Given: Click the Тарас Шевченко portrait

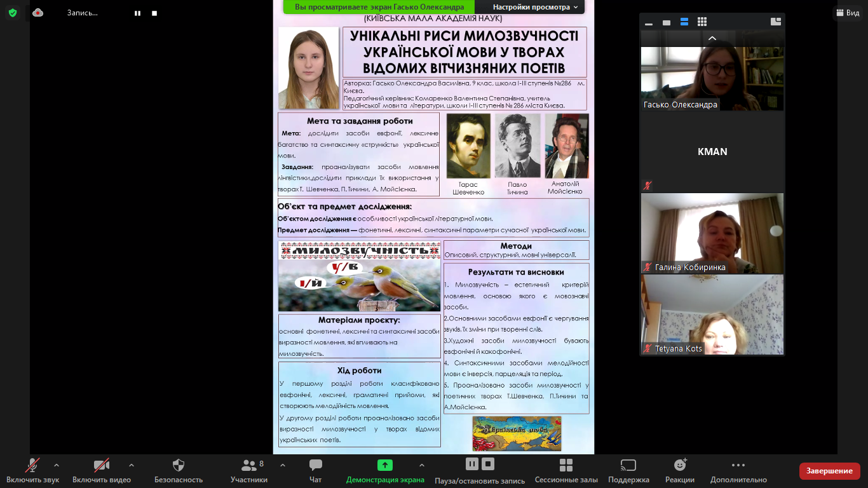Looking at the screenshot, I should point(468,146).
